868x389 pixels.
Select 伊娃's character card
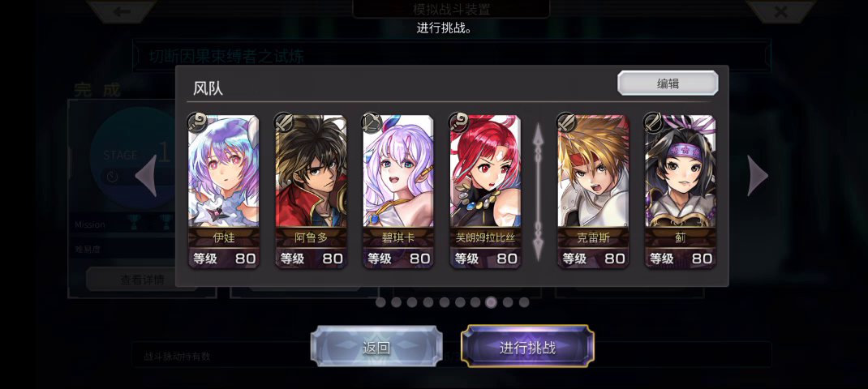pos(224,191)
